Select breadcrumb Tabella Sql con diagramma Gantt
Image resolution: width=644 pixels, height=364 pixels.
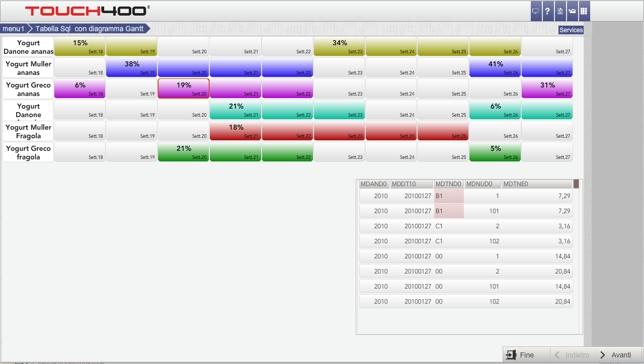[x=90, y=29]
